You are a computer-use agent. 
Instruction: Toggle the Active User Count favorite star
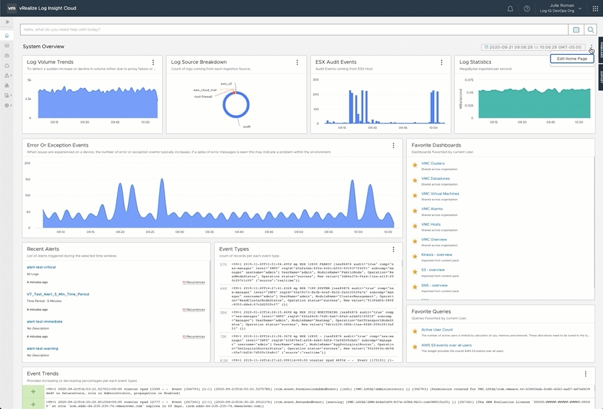(415, 331)
